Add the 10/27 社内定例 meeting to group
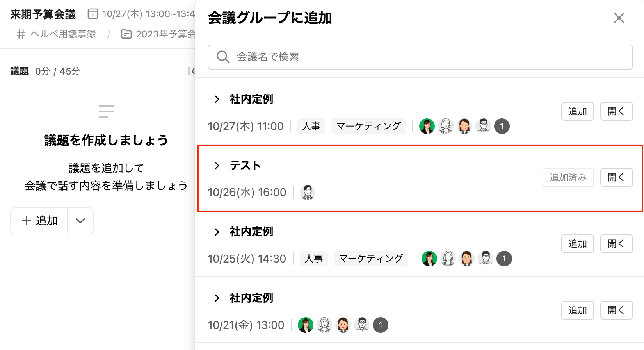 577,111
